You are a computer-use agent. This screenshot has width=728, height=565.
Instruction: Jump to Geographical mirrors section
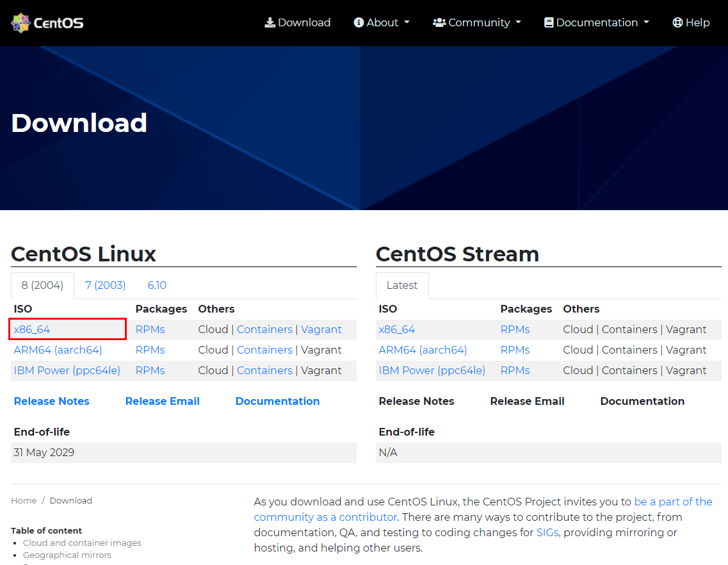[67, 555]
